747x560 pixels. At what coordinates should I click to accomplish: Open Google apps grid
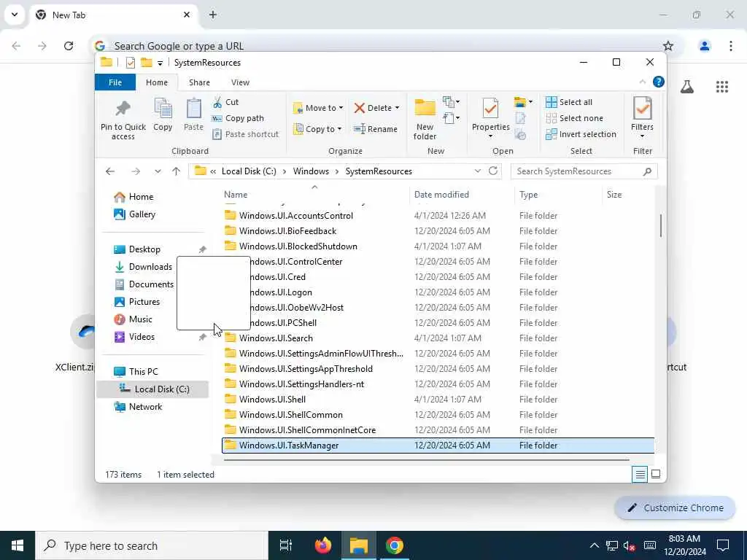click(x=721, y=87)
